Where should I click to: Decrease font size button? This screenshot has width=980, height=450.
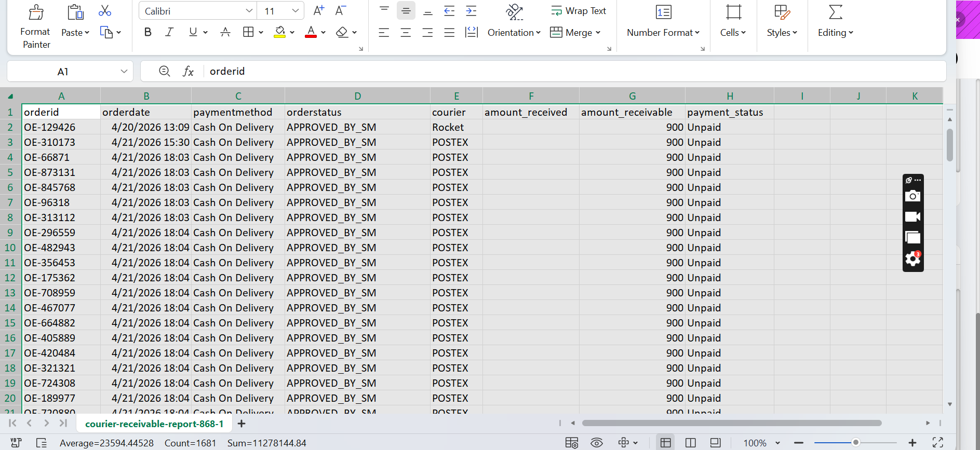click(x=341, y=10)
